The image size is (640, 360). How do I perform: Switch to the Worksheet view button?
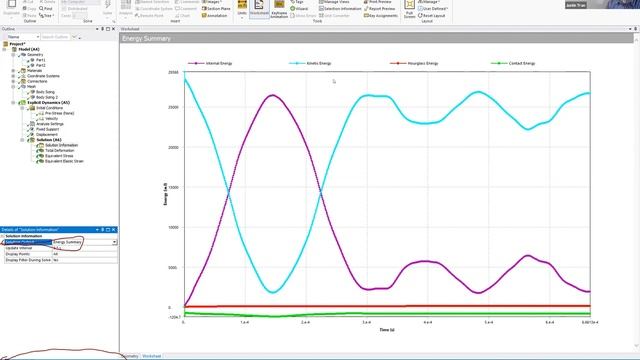259,9
